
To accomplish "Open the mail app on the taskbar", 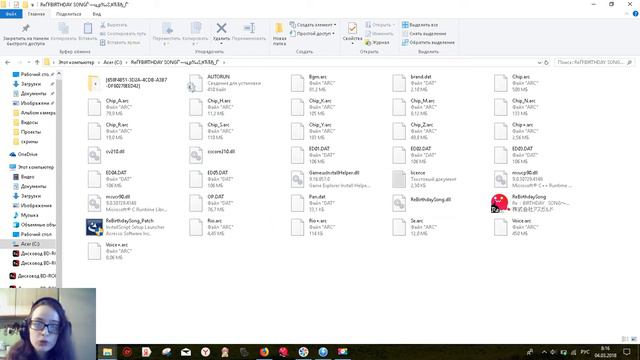I will tap(186, 351).
